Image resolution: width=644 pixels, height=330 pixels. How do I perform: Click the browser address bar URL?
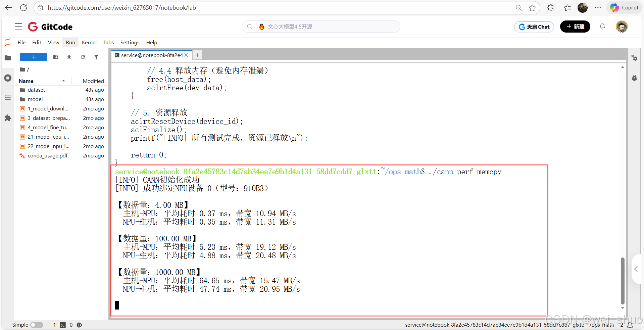point(122,7)
